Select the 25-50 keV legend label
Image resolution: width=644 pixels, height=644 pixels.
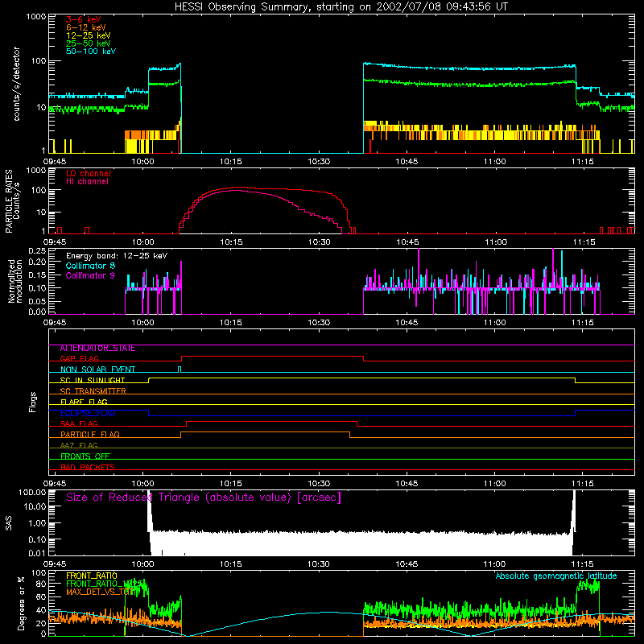tap(88, 43)
